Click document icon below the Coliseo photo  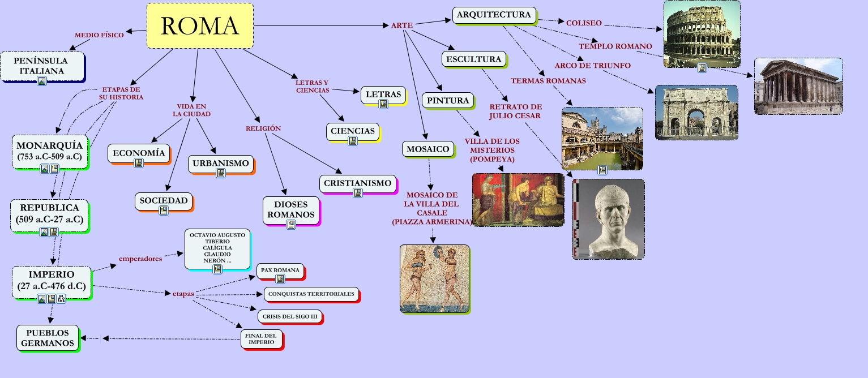[702, 68]
